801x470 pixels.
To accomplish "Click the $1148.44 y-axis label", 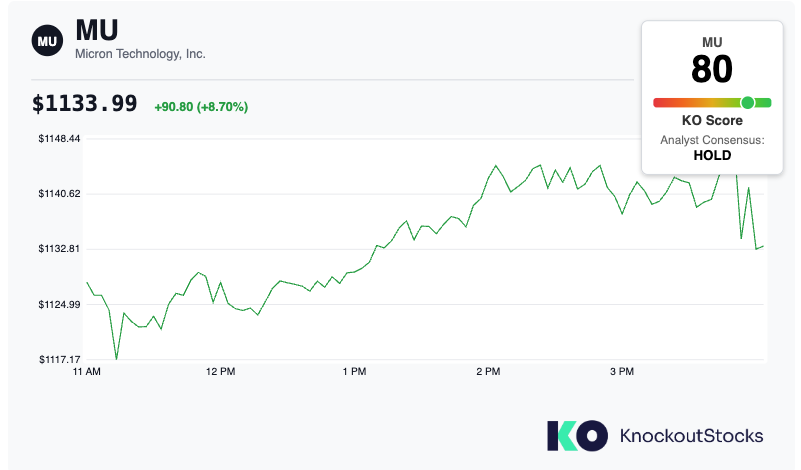I will click(x=59, y=138).
